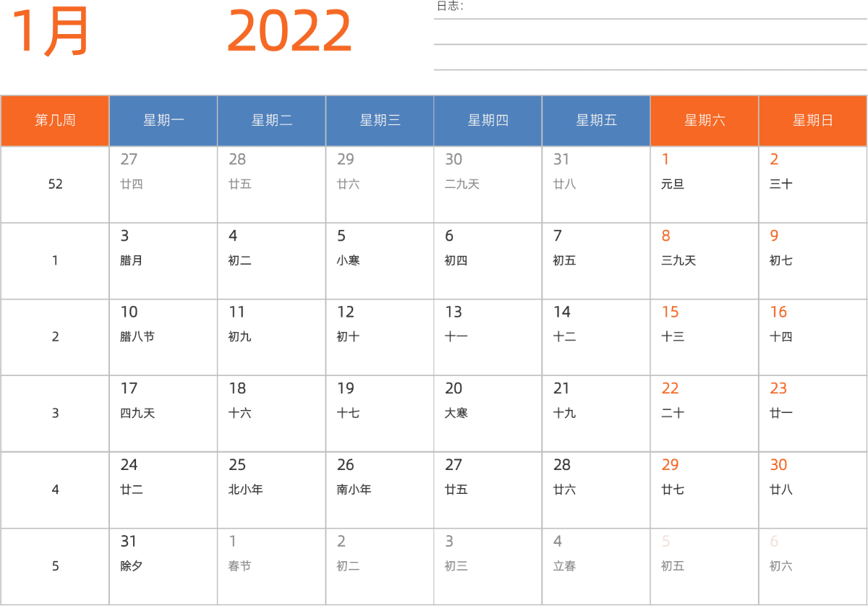Image resolution: width=868 pixels, height=606 pixels.
Task: Click the date 21 labeled 十九
Action: click(x=596, y=414)
